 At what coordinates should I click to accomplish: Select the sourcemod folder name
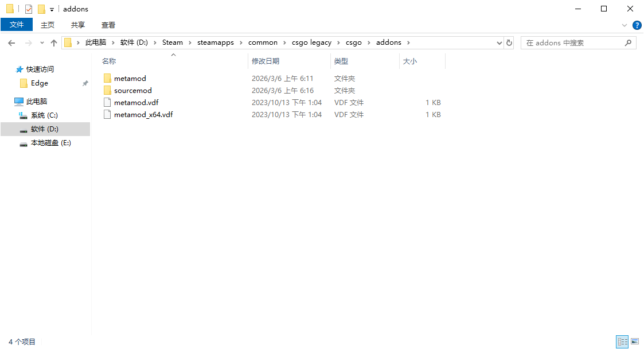132,91
